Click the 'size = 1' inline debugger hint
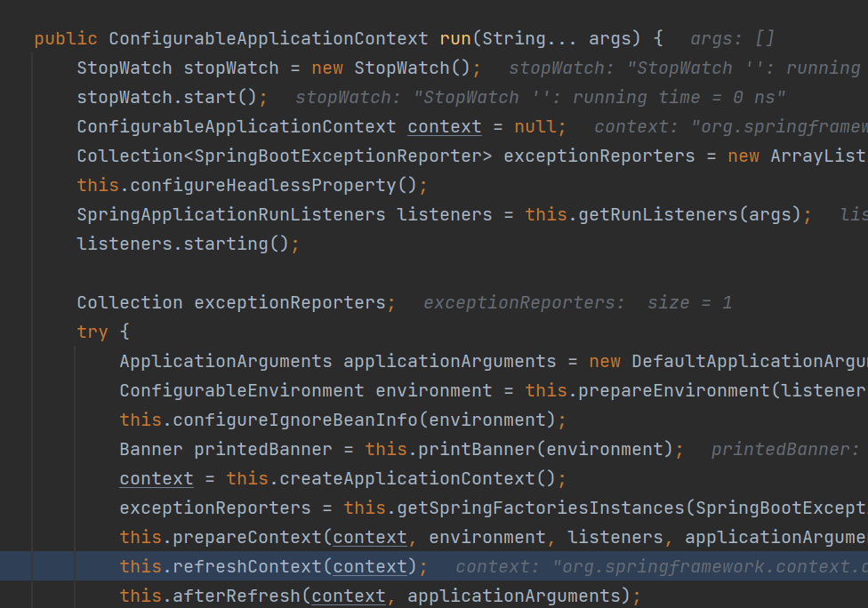This screenshot has width=868, height=608. pos(689,302)
